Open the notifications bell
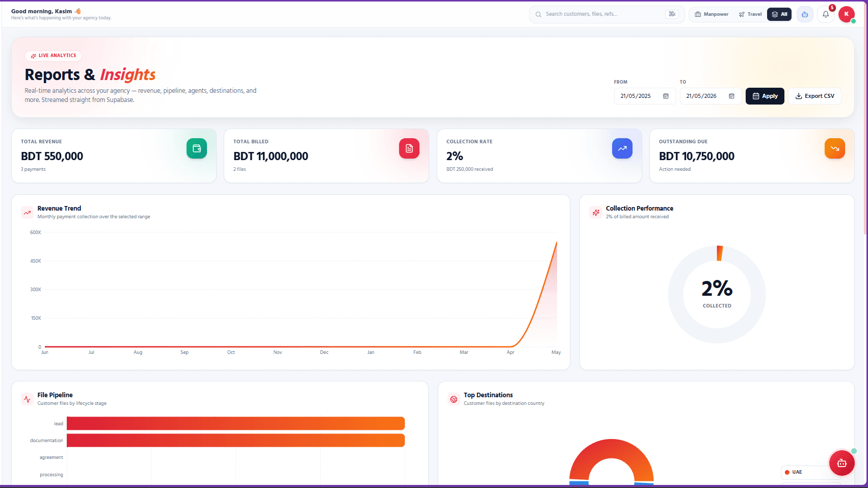 click(x=826, y=14)
